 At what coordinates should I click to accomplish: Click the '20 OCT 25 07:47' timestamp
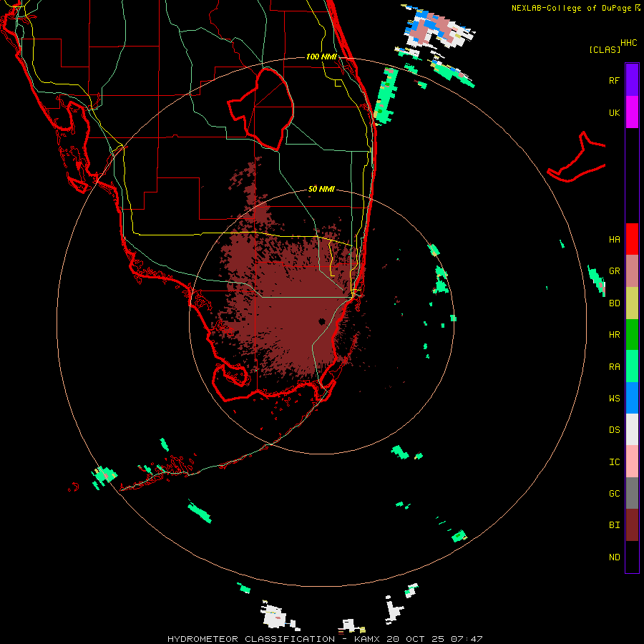[x=434, y=639]
